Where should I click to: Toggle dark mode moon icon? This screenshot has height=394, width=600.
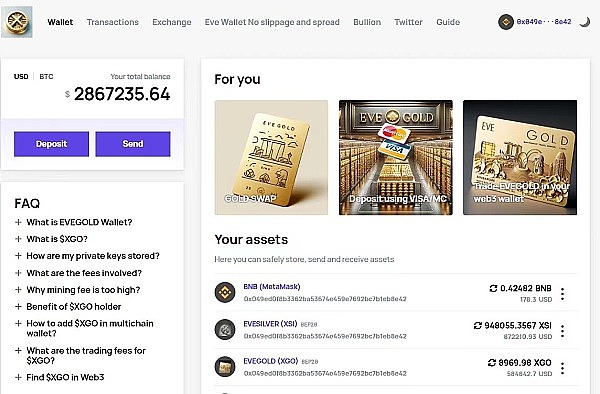pos(585,22)
